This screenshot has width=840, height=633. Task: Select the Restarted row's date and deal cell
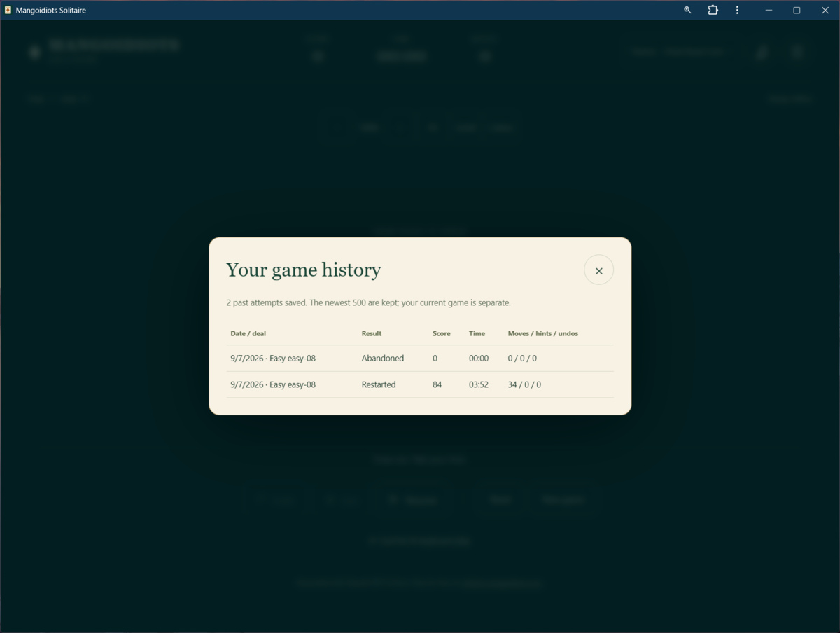(273, 384)
